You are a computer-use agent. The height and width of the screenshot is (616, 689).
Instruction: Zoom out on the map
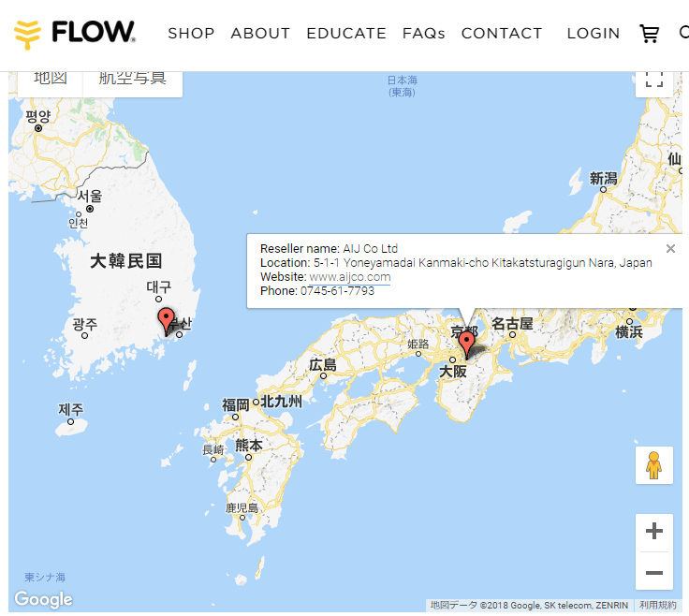tap(653, 573)
